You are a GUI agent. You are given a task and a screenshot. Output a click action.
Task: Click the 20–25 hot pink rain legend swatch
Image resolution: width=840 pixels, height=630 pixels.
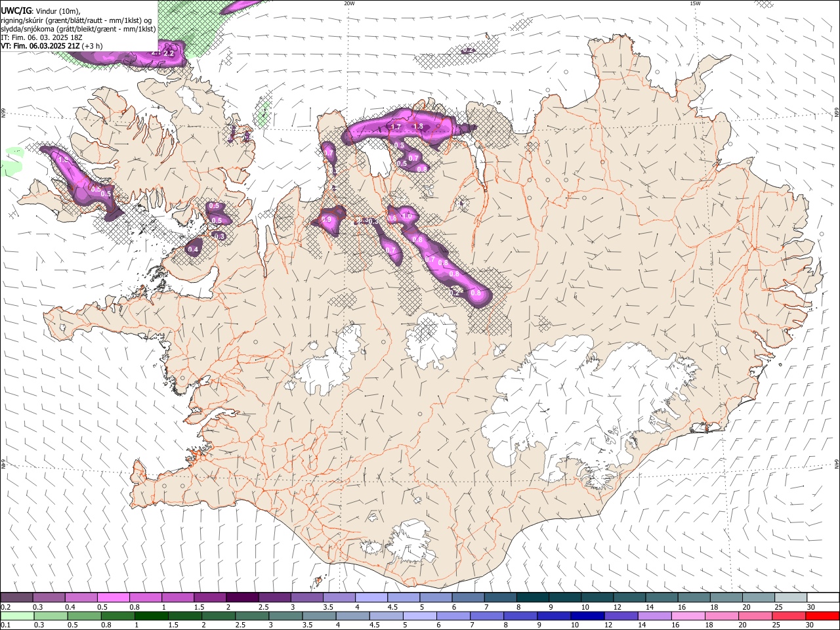(x=755, y=616)
